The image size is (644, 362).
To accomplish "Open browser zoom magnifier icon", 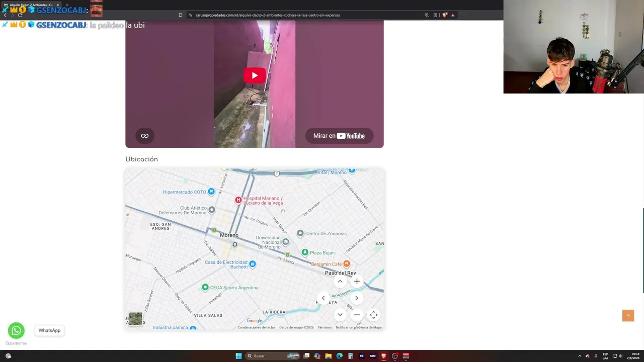I will 427,15.
